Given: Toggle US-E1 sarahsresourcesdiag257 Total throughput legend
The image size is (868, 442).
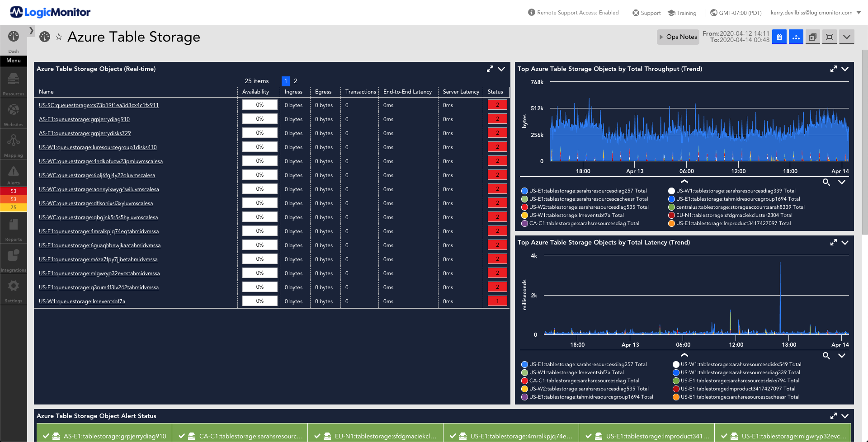Looking at the screenshot, I should (584, 191).
